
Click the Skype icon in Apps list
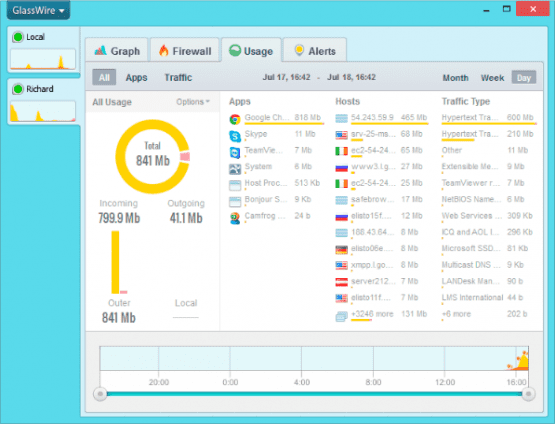pos(235,136)
